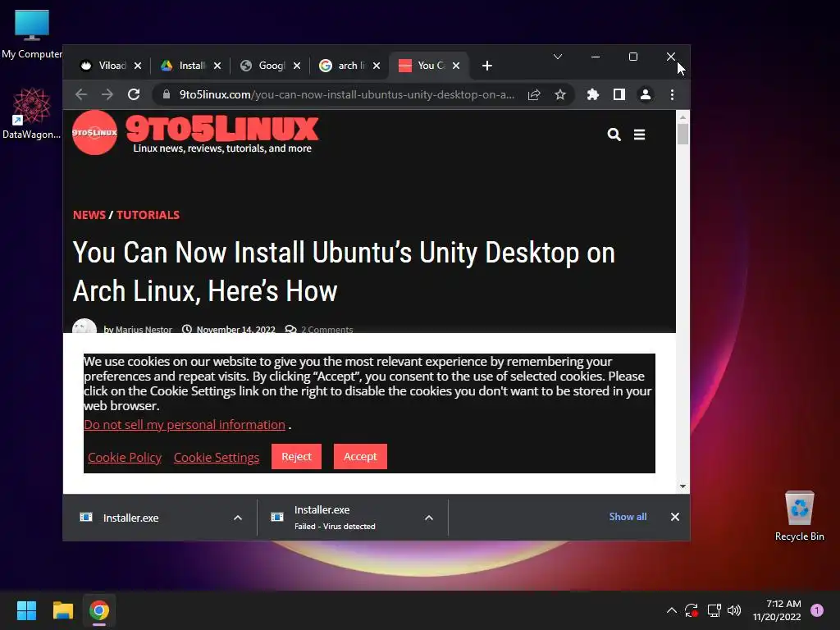Close the Install tab
840x630 pixels.
tap(217, 66)
